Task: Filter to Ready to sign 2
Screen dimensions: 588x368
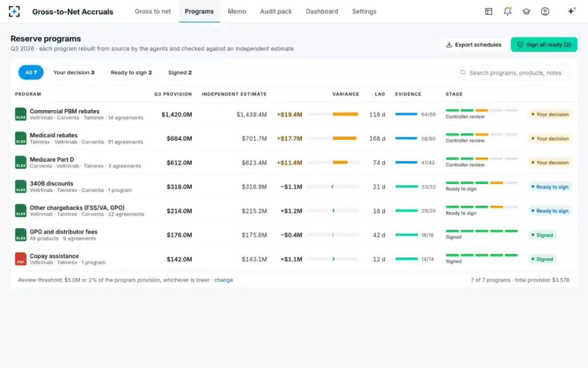Action: coord(131,73)
